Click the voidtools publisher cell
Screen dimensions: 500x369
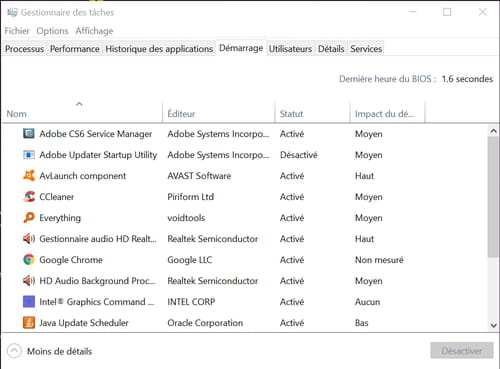[x=186, y=218]
